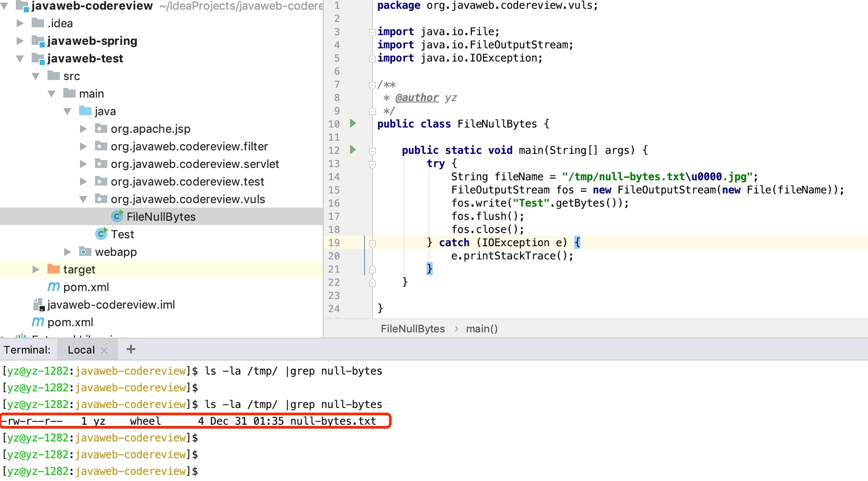
Task: Click run gutter arrow beside class FileNullBytes
Action: click(353, 124)
